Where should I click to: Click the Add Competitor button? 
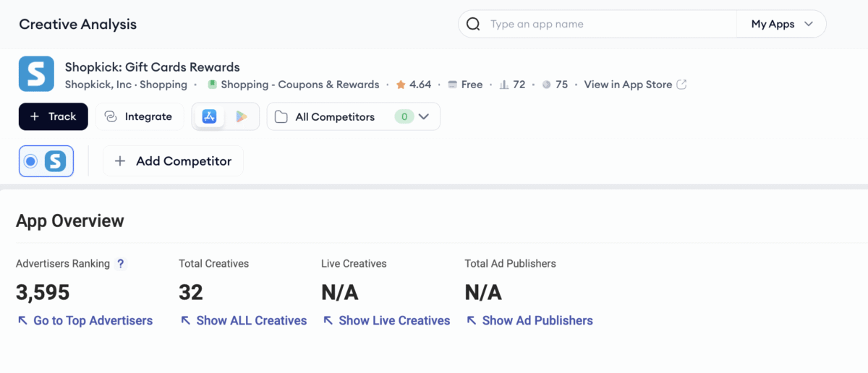point(173,161)
